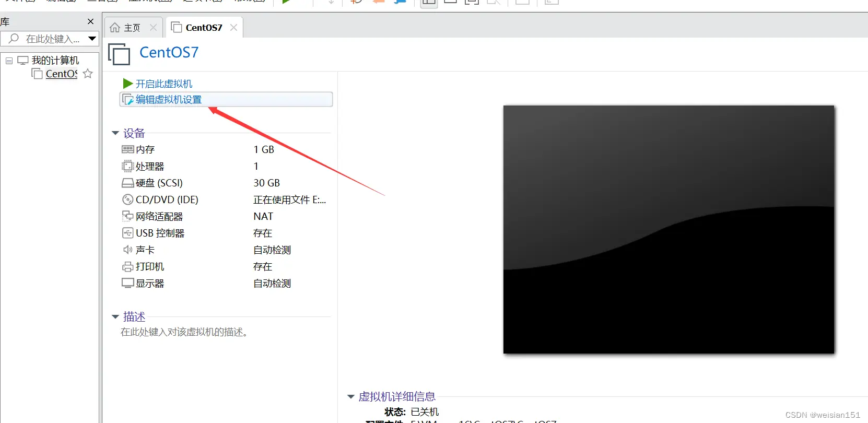The image size is (868, 423).
Task: Click the processor (处理器) device icon
Action: click(x=127, y=166)
